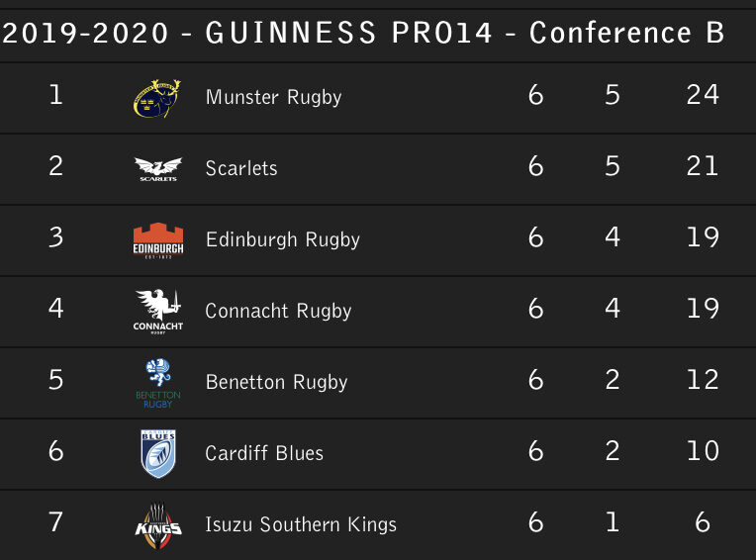Select the Cardiff Blues team name
756x560 pixels.
tap(264, 453)
